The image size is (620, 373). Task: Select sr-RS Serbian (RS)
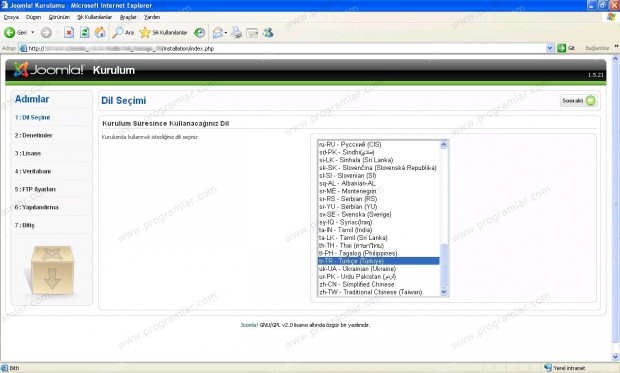click(x=379, y=199)
